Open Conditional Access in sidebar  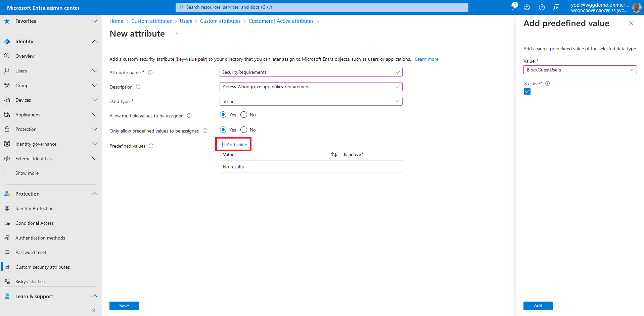(x=35, y=223)
